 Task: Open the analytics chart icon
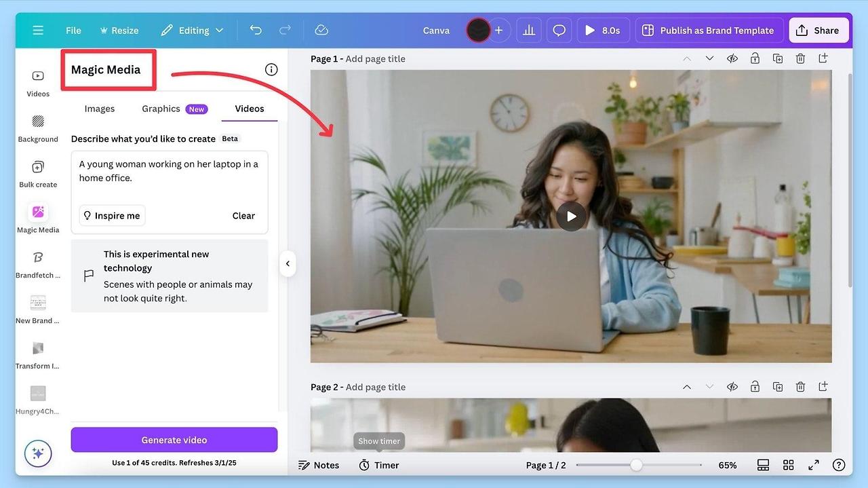pyautogui.click(x=528, y=31)
